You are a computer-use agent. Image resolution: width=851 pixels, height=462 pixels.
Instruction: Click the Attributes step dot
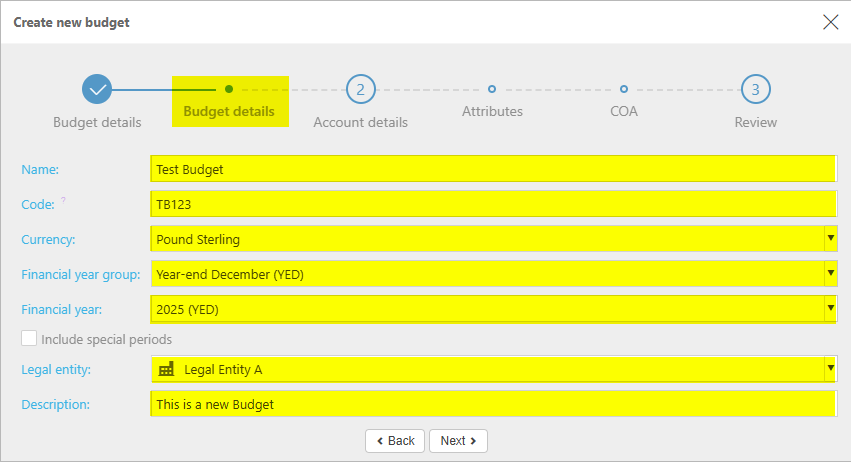click(x=492, y=89)
